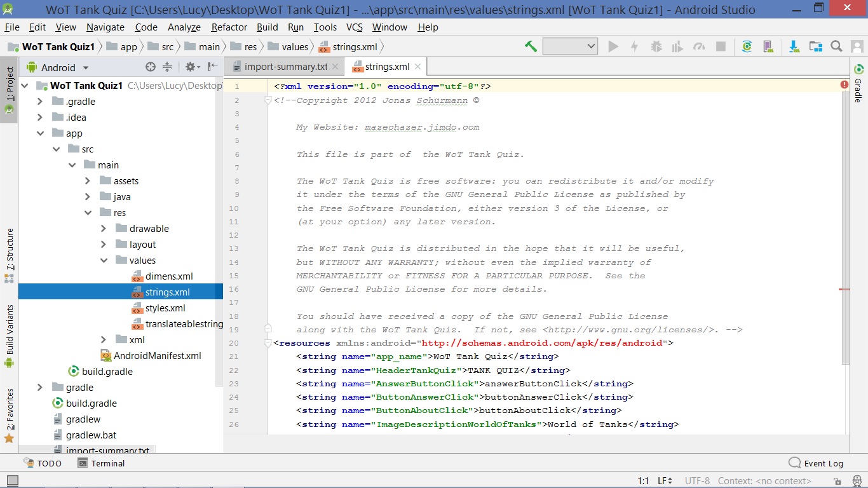
Task: Expand the .idea folder
Action: (40, 118)
